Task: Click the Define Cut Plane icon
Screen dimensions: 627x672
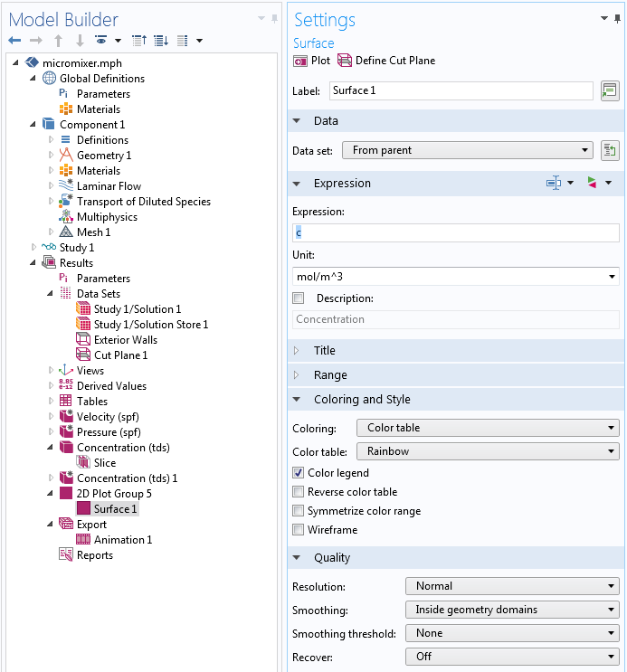Action: pyautogui.click(x=345, y=61)
